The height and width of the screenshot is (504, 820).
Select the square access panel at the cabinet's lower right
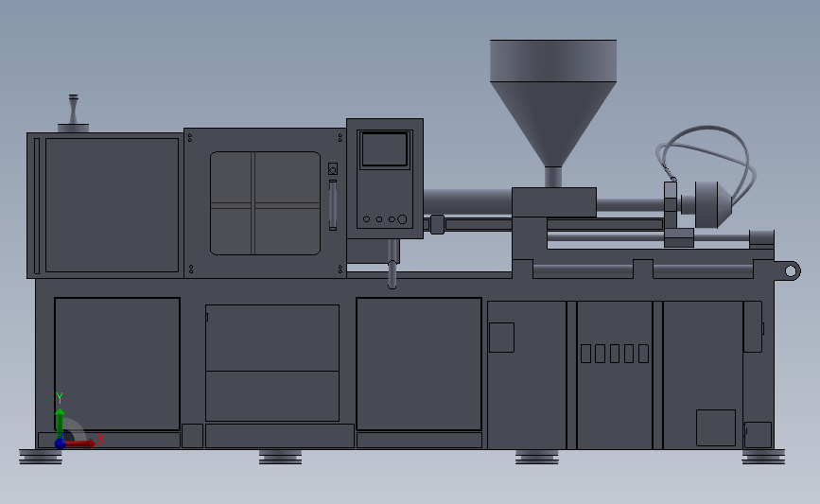click(716, 427)
